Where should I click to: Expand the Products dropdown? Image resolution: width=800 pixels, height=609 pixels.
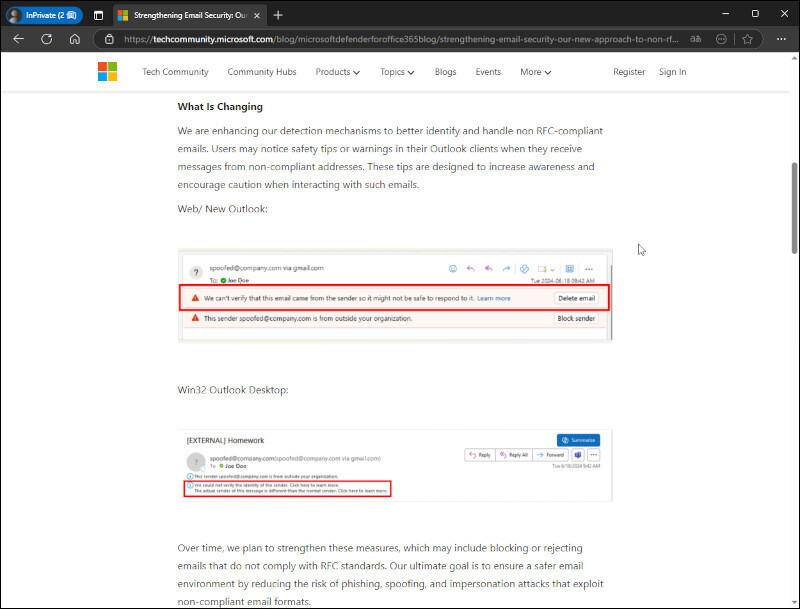(337, 72)
